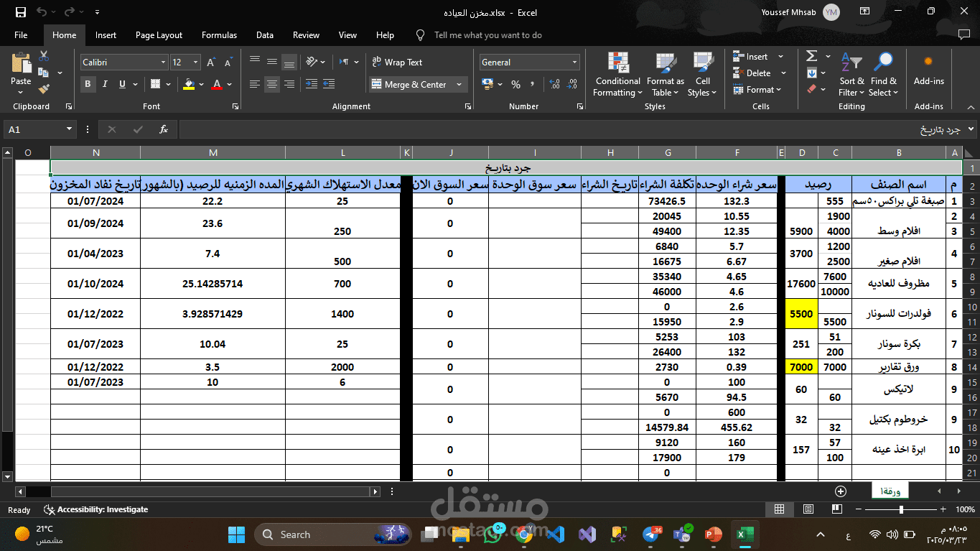Expand the Name Box dropdown arrow
This screenshot has height=551, width=980.
tap(70, 129)
